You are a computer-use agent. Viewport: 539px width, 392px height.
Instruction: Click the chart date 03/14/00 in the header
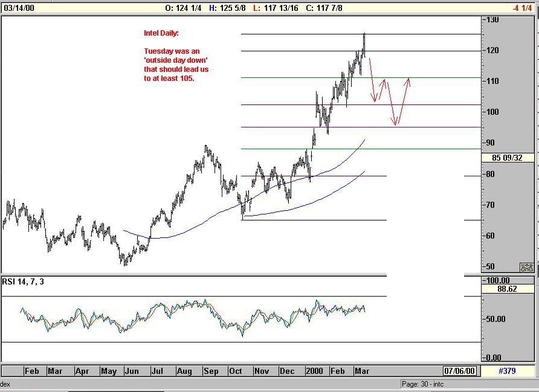point(19,8)
